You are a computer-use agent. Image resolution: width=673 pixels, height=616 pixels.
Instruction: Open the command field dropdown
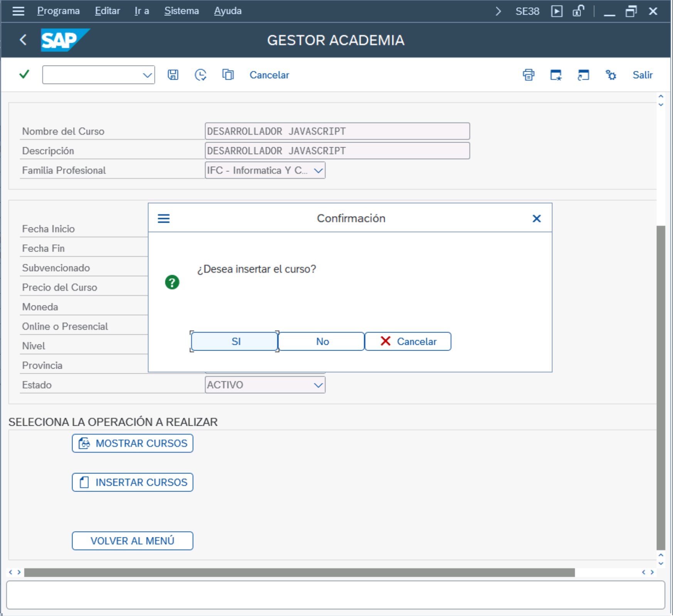tap(147, 75)
